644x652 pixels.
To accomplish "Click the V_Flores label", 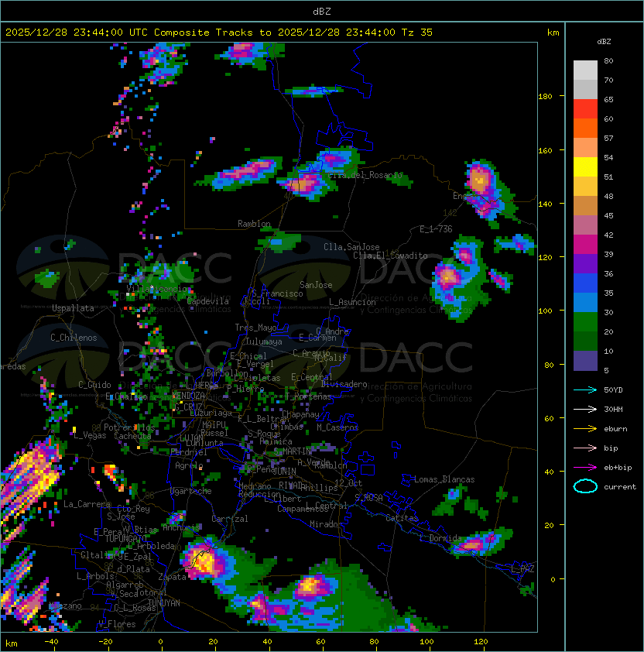I will [x=117, y=624].
